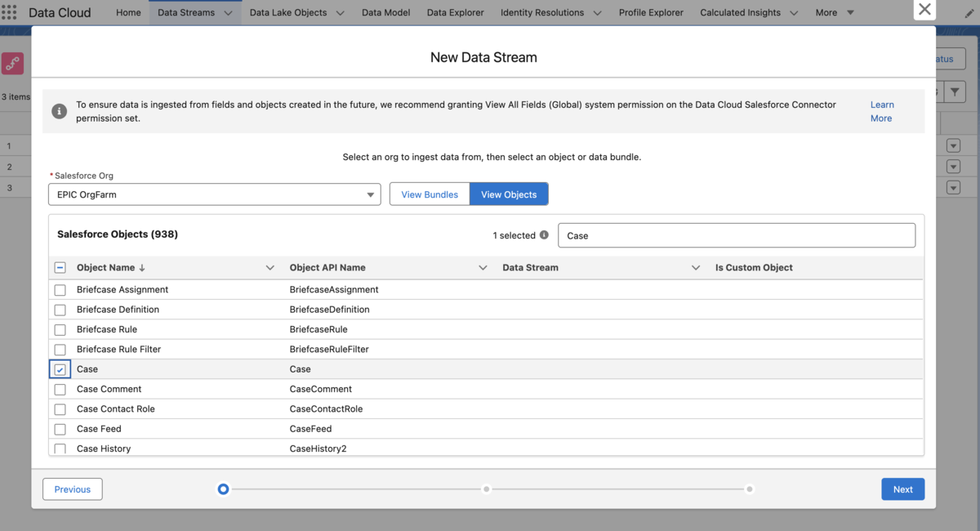Image resolution: width=980 pixels, height=531 pixels.
Task: Click the info icon in recommendation banner
Action: coord(60,111)
